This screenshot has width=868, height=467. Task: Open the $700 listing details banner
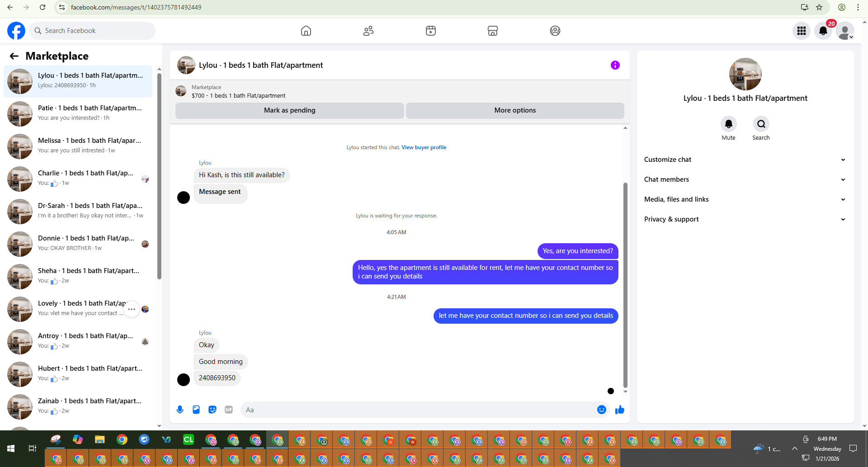400,91
